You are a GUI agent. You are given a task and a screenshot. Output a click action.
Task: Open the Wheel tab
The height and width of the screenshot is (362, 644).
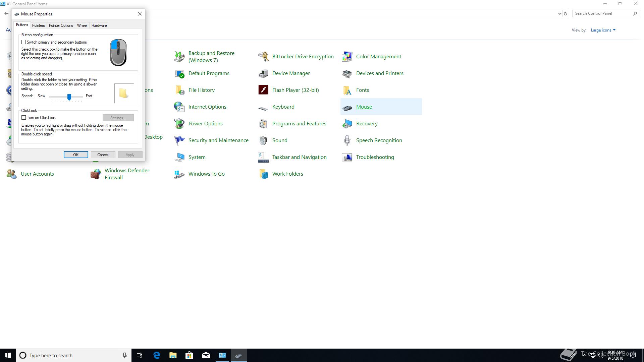(82, 25)
